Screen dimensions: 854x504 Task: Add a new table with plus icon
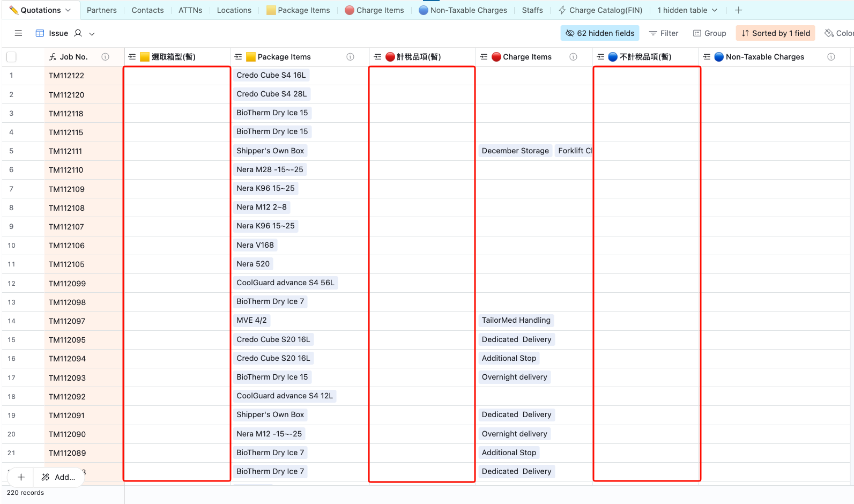point(738,10)
